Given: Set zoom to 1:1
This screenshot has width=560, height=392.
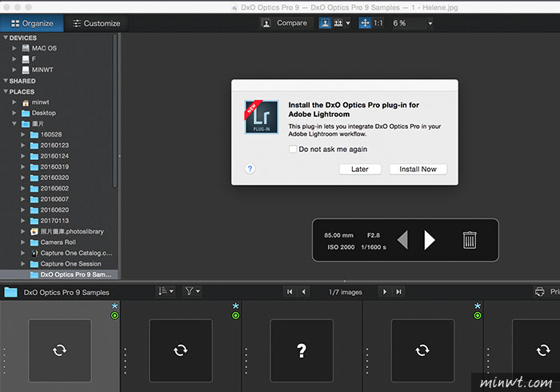Looking at the screenshot, I should [x=378, y=23].
